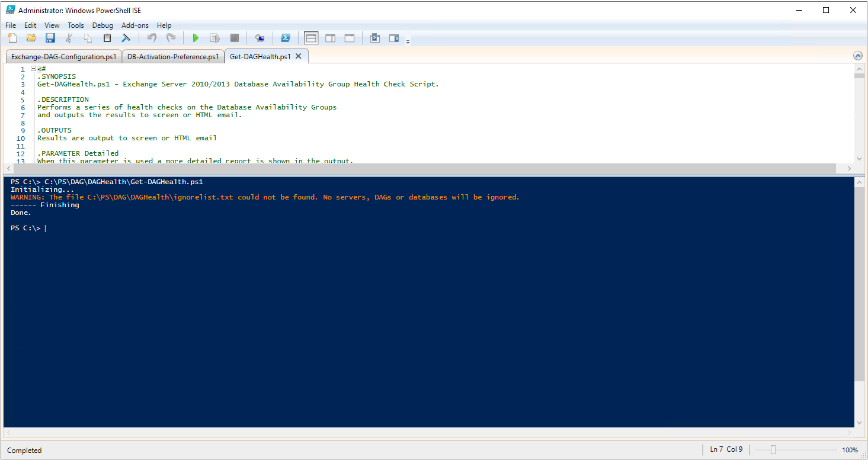868x460 pixels.
Task: Toggle Show Script Pane Top layout
Action: (311, 38)
